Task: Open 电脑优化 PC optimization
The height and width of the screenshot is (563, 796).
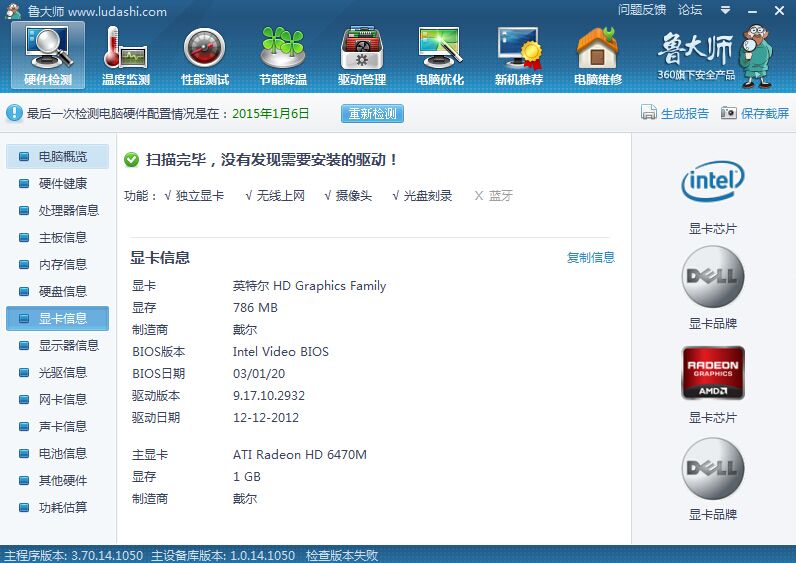Action: [440, 56]
